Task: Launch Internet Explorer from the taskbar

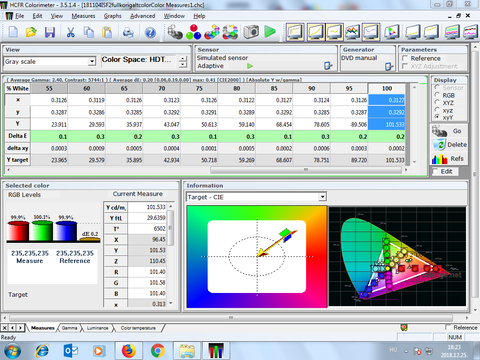Action: [42, 351]
